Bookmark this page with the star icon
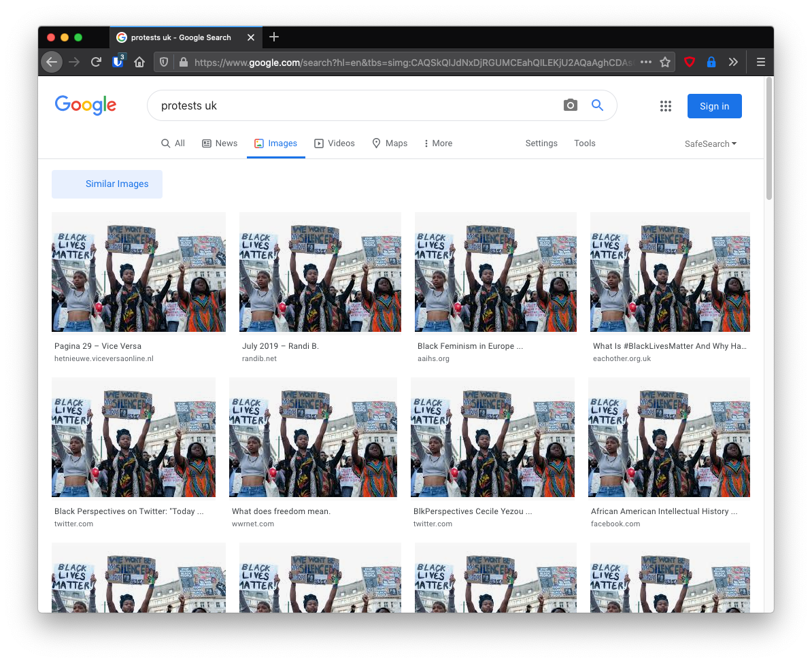Image resolution: width=812 pixels, height=663 pixels. pos(665,62)
